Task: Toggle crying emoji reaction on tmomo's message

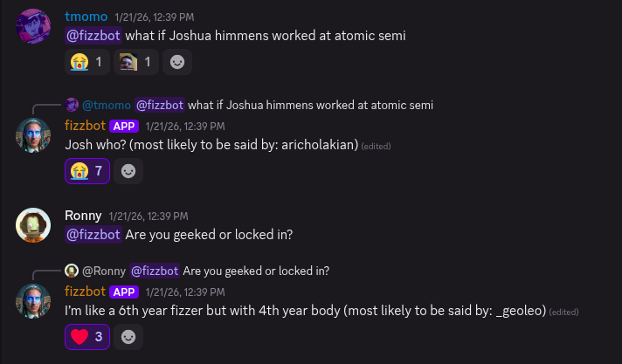Action: coord(88,61)
